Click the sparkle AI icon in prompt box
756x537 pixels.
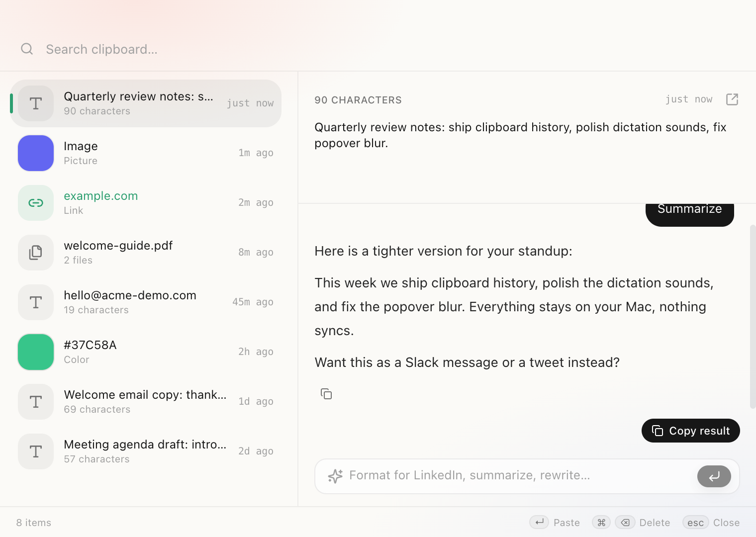[x=335, y=476]
